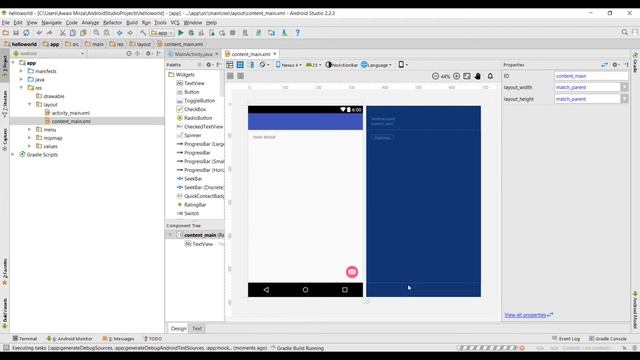Open the Gradle Console tool window
The image size is (640, 360).
point(607,338)
